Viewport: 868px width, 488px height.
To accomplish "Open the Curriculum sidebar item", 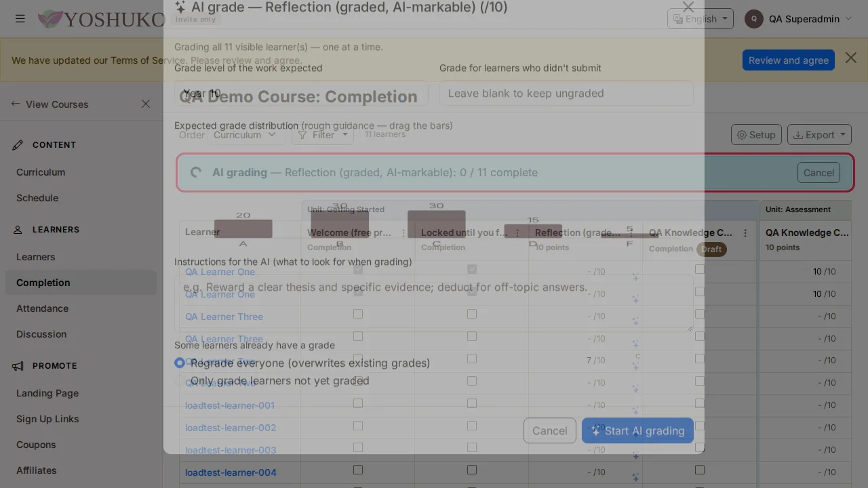I will [41, 172].
